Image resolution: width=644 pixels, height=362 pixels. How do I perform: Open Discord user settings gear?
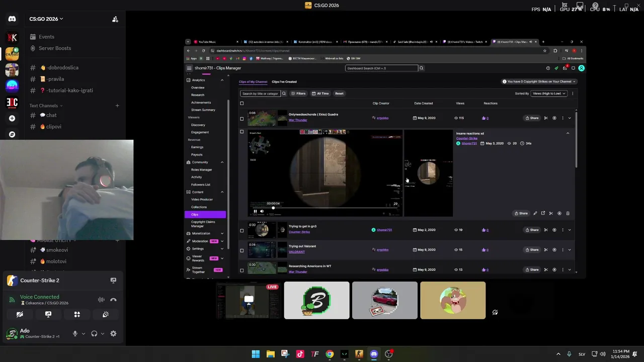pos(113,333)
